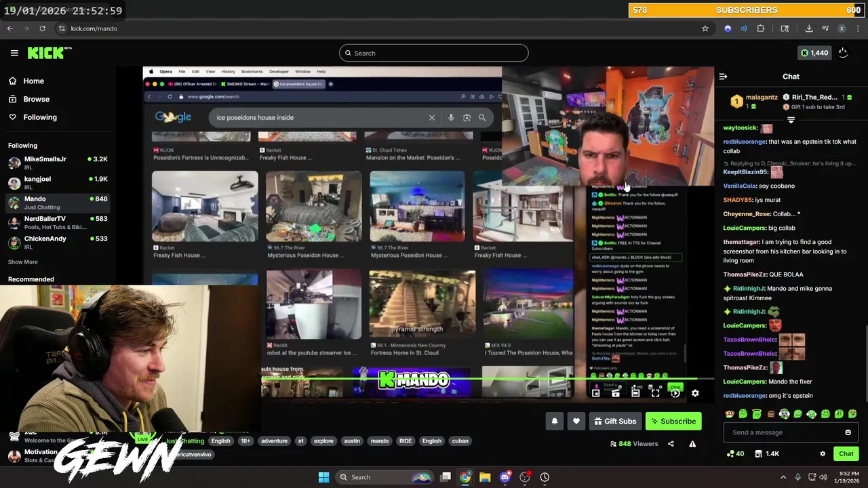Screen dimensions: 868x488
Task: Click Windows taskbar search box
Action: 384,477
